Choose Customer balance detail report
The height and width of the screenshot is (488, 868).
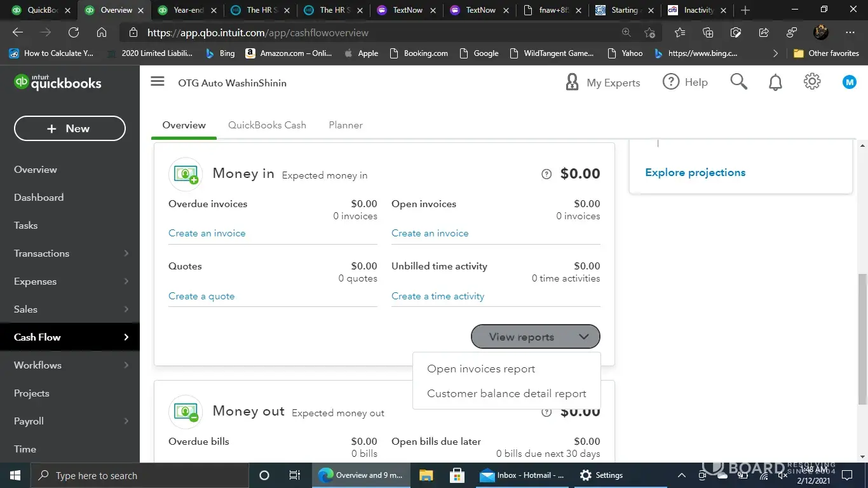click(x=506, y=394)
